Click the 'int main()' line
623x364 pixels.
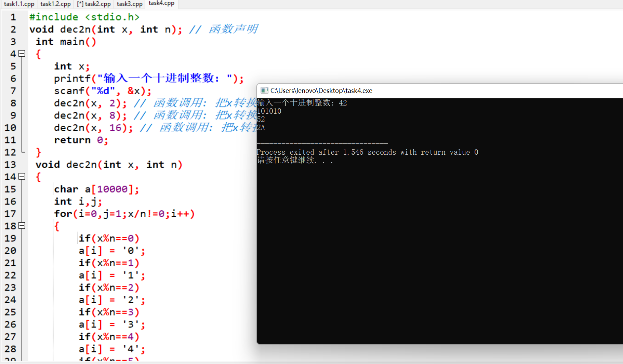(66, 42)
